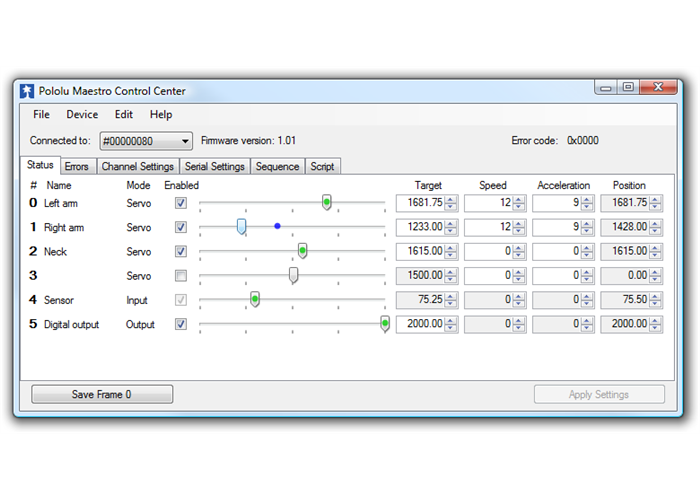Click the green slider handle for Neck
700x500 pixels.
pos(302,251)
